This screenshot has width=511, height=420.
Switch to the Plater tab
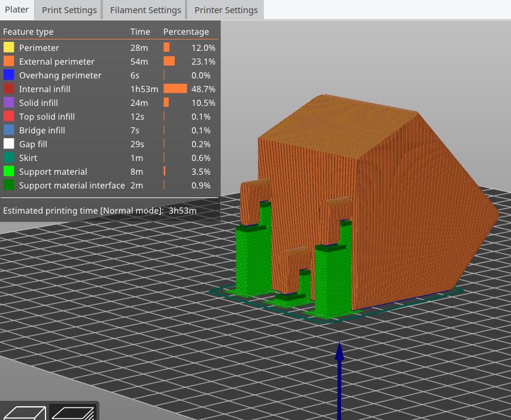pos(17,10)
